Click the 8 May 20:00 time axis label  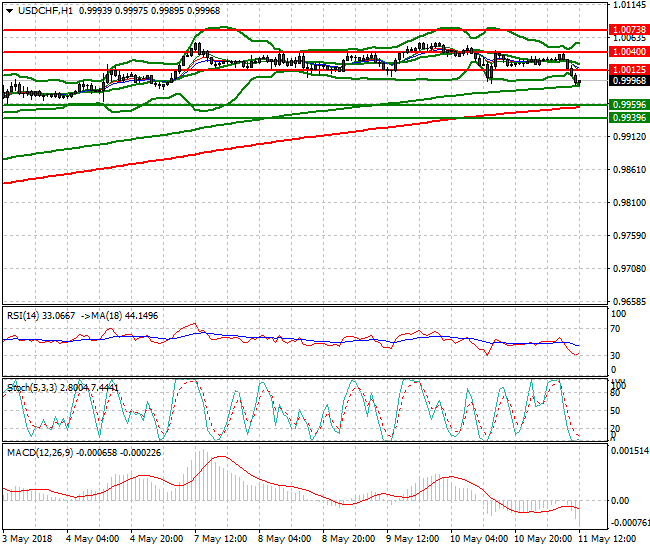349,539
